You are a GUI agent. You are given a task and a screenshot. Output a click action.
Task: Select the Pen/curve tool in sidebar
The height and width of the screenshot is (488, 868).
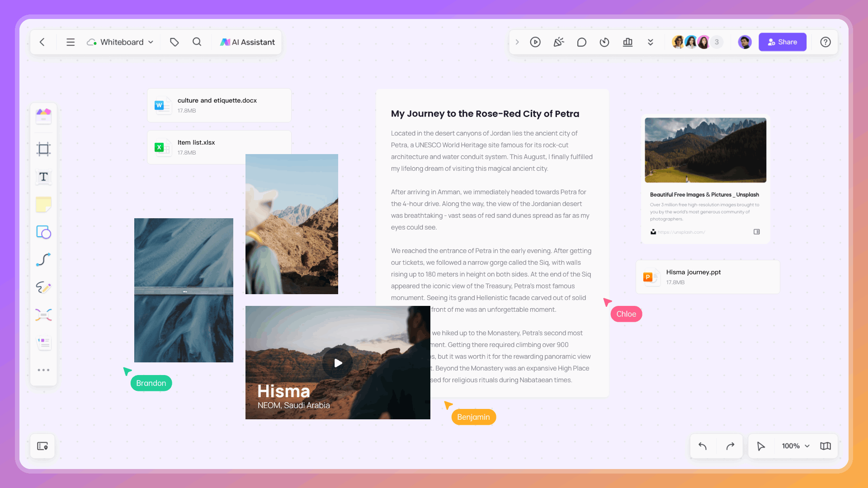pyautogui.click(x=44, y=259)
